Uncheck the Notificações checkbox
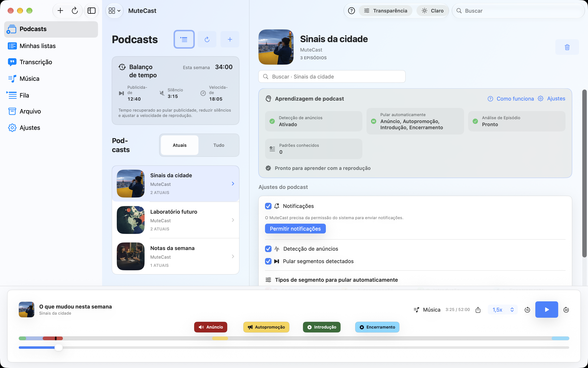Image resolution: width=588 pixels, height=368 pixels. pos(268,206)
